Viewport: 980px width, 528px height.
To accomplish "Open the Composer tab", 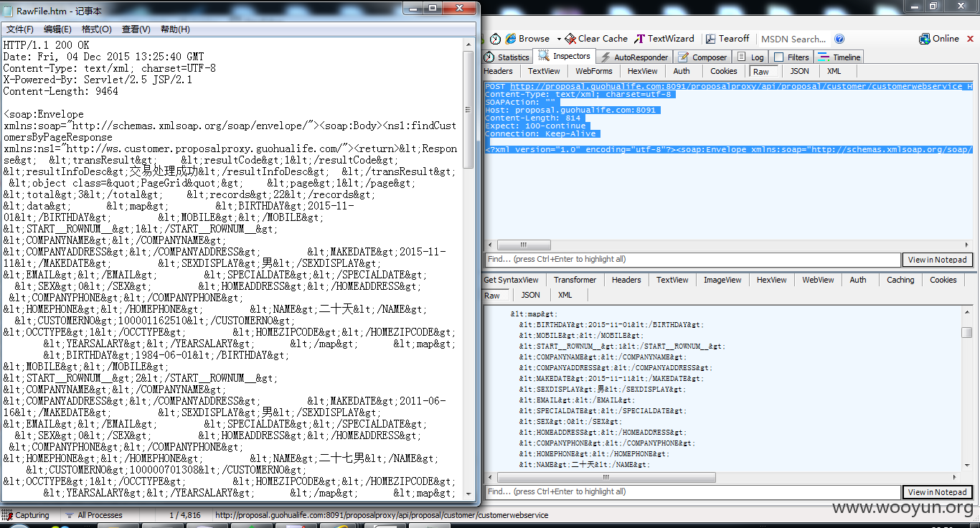I will 702,57.
